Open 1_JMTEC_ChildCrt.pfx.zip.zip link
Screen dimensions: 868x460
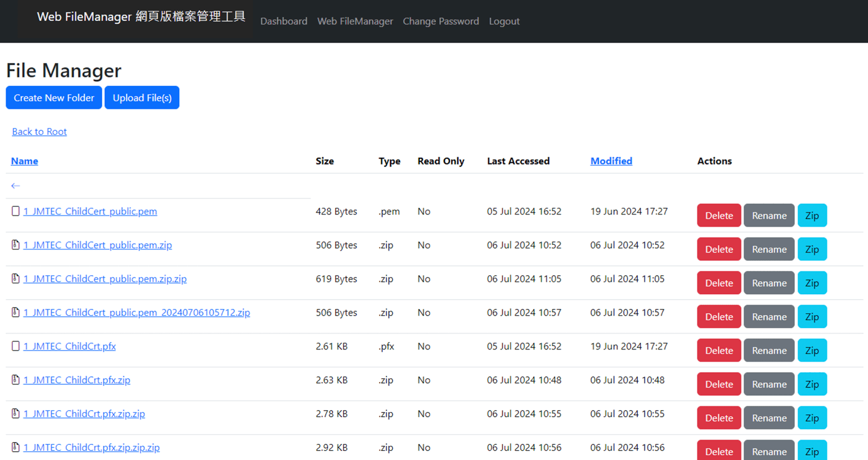[84, 414]
